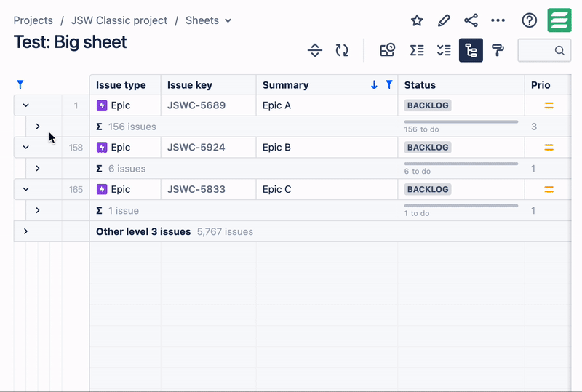The height and width of the screenshot is (392, 582).
Task: Open issue key JSWC-5833
Action: tap(196, 189)
